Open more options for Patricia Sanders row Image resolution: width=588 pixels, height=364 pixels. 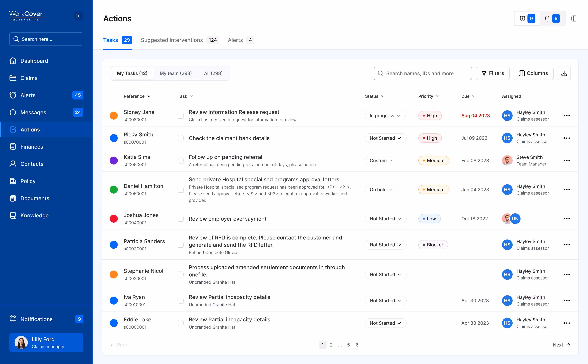[567, 245]
